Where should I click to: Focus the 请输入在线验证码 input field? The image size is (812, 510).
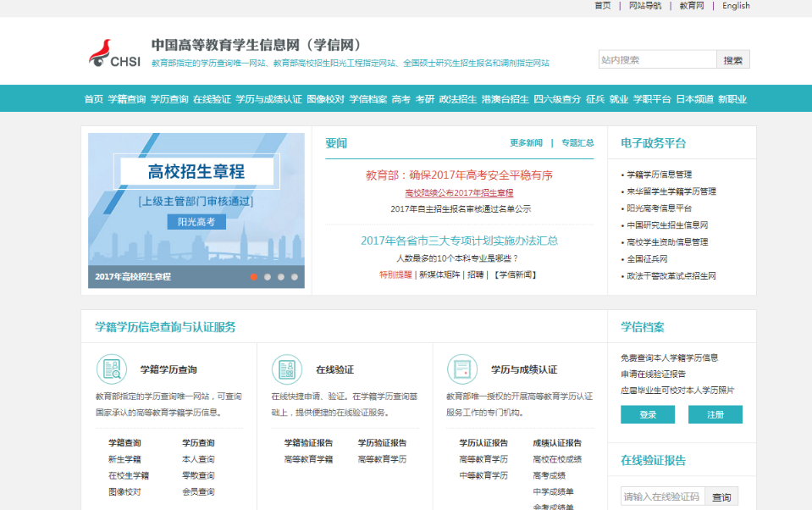tap(661, 497)
